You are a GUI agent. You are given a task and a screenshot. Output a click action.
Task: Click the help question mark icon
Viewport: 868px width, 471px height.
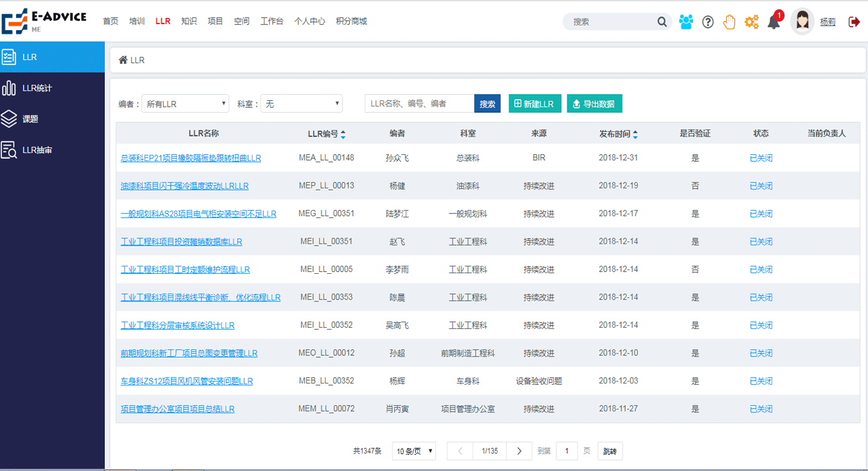click(x=707, y=21)
